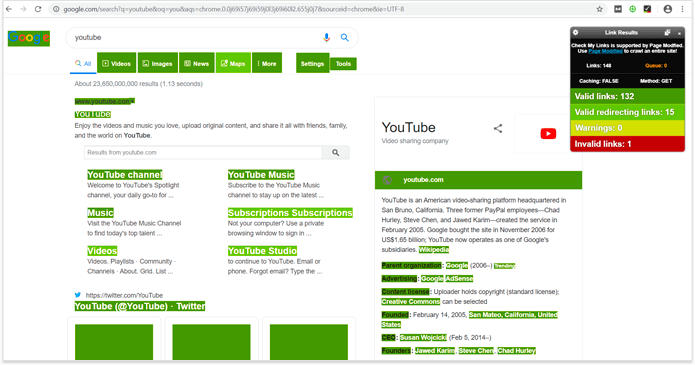Open the Chrome three-dot menu
695x365 pixels.
pos(682,9)
